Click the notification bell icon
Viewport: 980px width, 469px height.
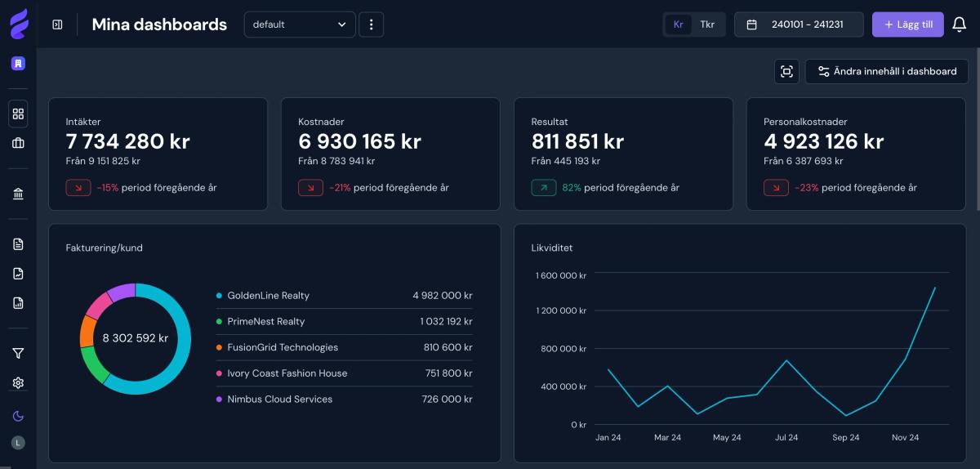[960, 25]
